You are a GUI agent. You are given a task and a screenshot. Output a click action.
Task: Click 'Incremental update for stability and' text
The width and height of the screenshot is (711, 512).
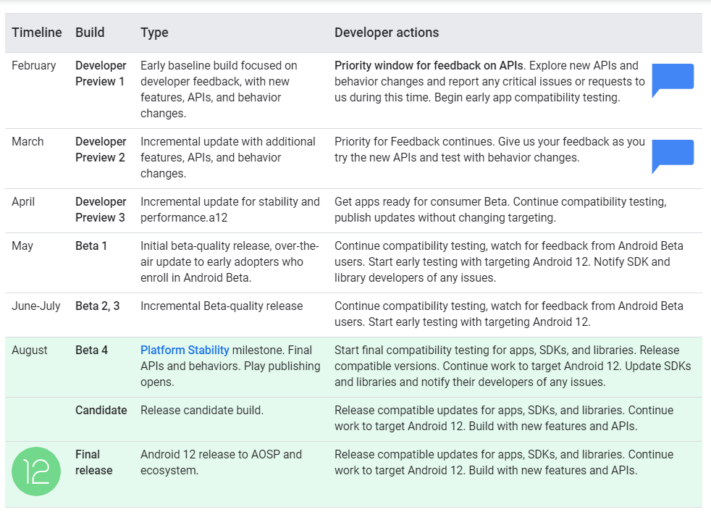coord(230,202)
